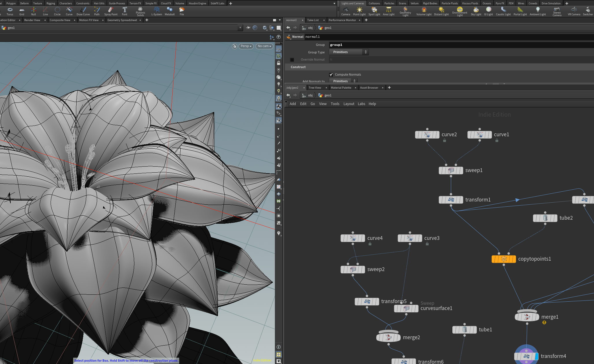Open the No cam camera dropdown
594x364 pixels.
pyautogui.click(x=264, y=46)
